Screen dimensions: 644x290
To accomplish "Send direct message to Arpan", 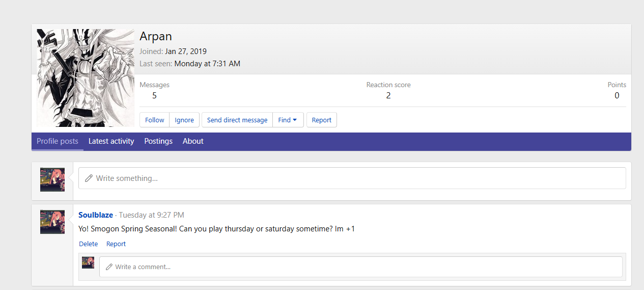I will point(237,120).
